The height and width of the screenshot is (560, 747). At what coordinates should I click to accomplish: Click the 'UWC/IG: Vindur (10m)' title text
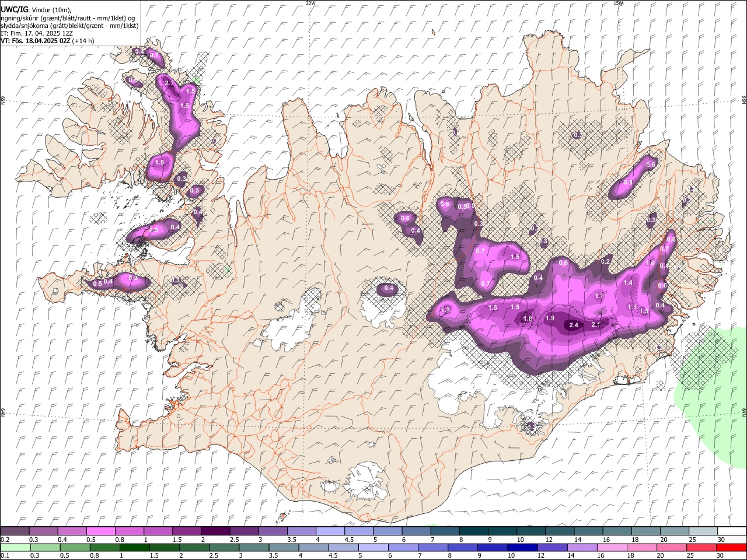pyautogui.click(x=36, y=10)
